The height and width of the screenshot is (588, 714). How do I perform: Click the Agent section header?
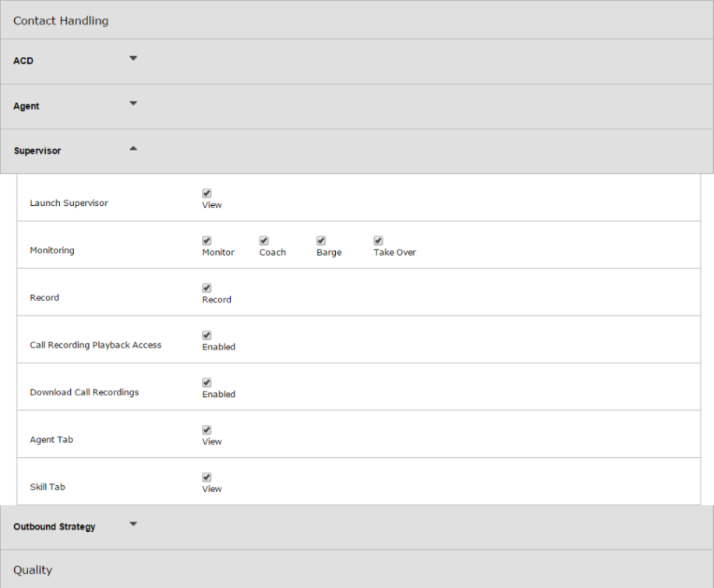[x=357, y=107]
